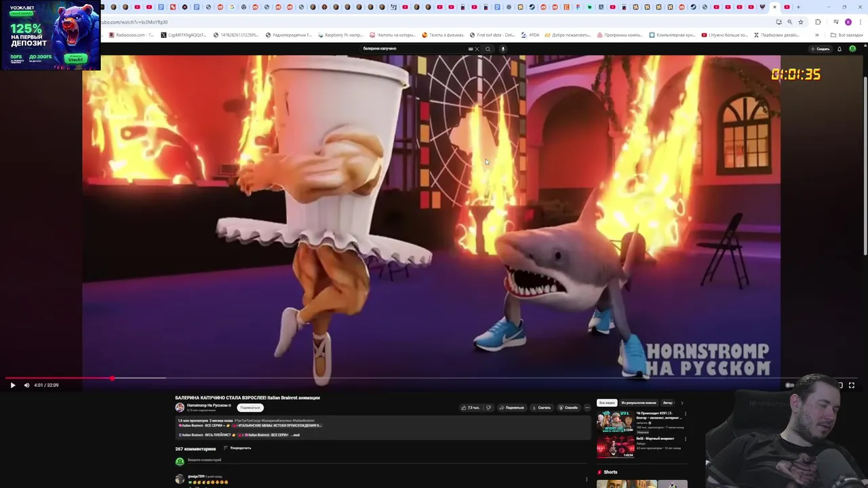
Task: Play the paused YouTube video
Action: click(x=12, y=385)
